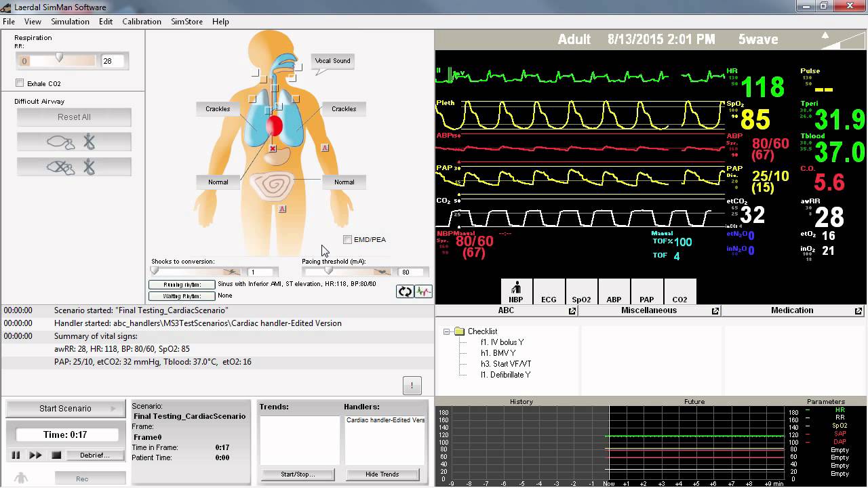Open the ECG waveform rhythm icon

[x=424, y=291]
